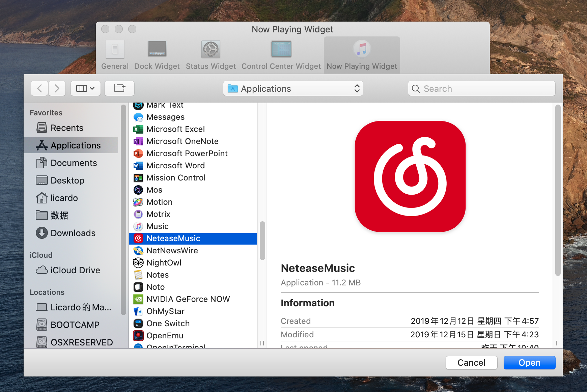The width and height of the screenshot is (587, 392).
Task: Expand the Applications location popup
Action: pyautogui.click(x=293, y=89)
